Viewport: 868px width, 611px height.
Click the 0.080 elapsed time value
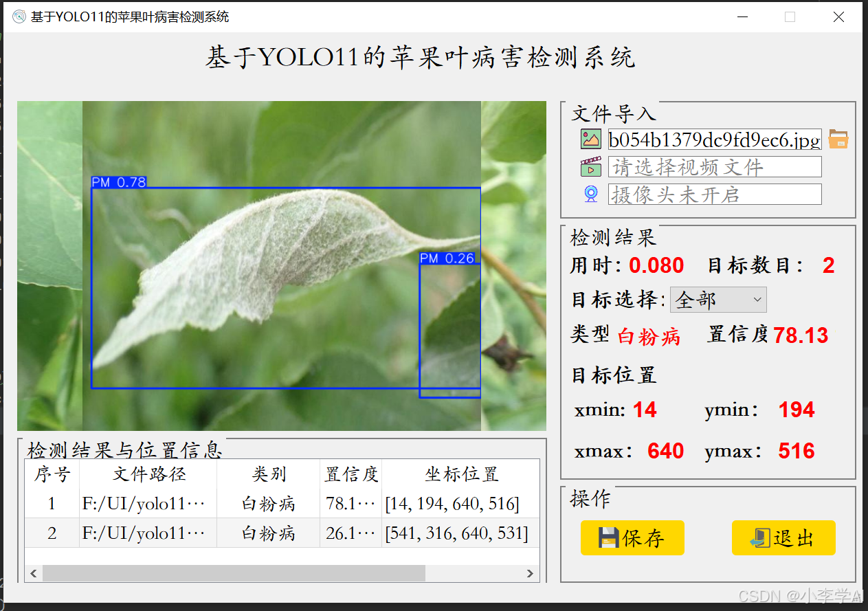(656, 265)
